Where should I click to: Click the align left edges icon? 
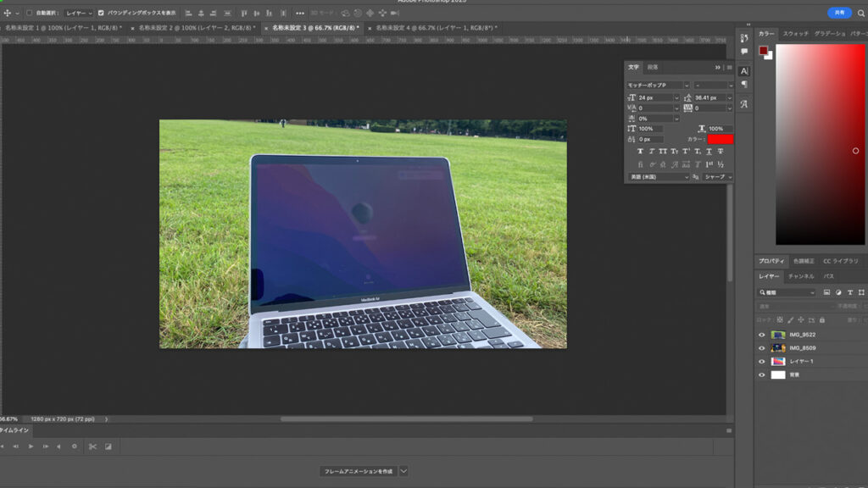[188, 13]
